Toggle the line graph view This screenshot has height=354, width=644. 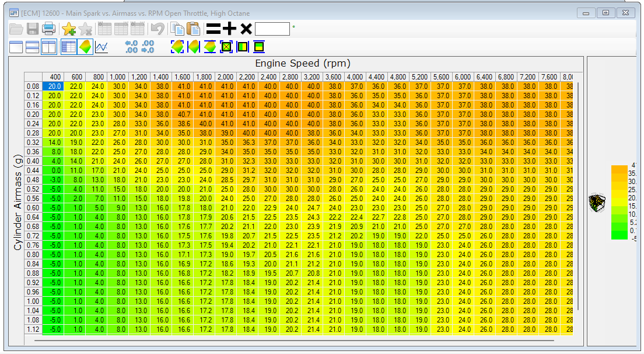pyautogui.click(x=101, y=47)
